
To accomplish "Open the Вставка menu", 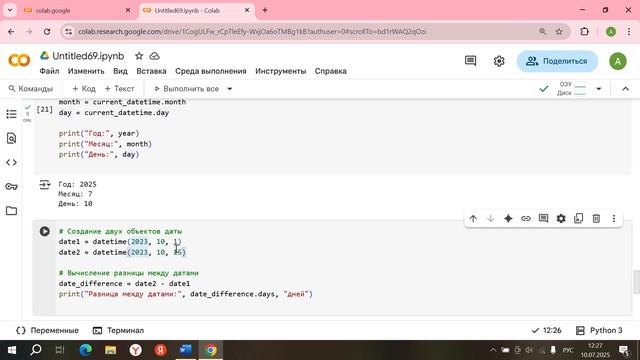I will coord(151,71).
